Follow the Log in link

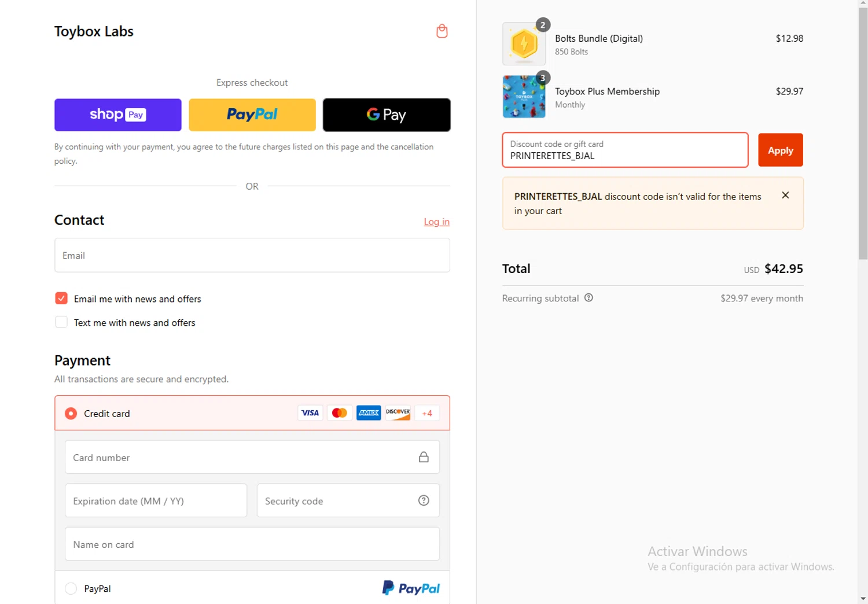pos(437,222)
